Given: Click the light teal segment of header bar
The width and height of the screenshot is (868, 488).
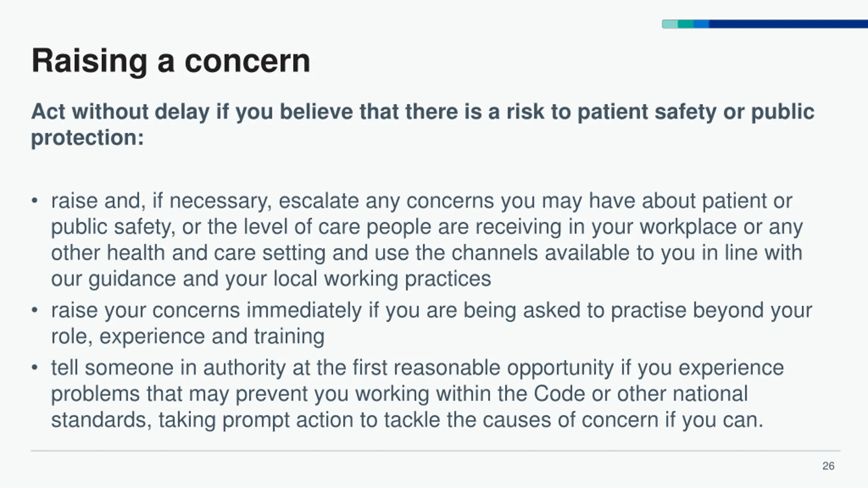Looking at the screenshot, I should point(670,24).
